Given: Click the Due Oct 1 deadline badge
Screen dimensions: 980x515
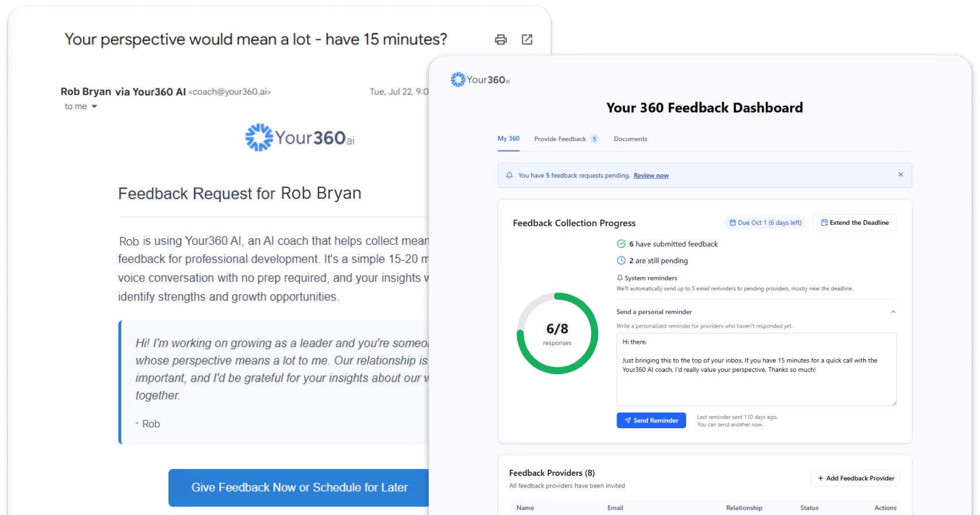Looking at the screenshot, I should 765,223.
